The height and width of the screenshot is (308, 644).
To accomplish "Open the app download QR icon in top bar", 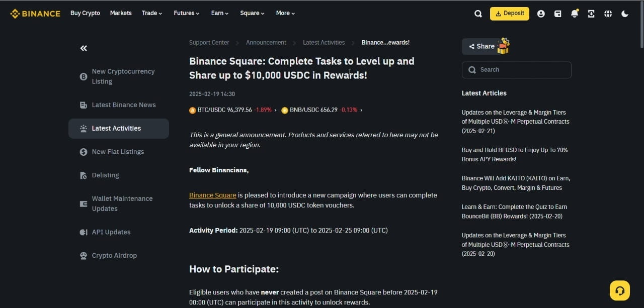I will coord(591,14).
